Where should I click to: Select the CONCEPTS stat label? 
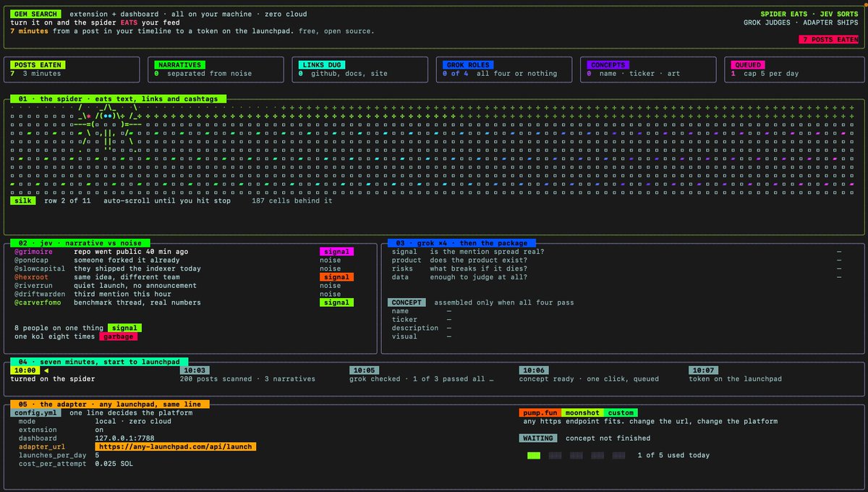[607, 65]
